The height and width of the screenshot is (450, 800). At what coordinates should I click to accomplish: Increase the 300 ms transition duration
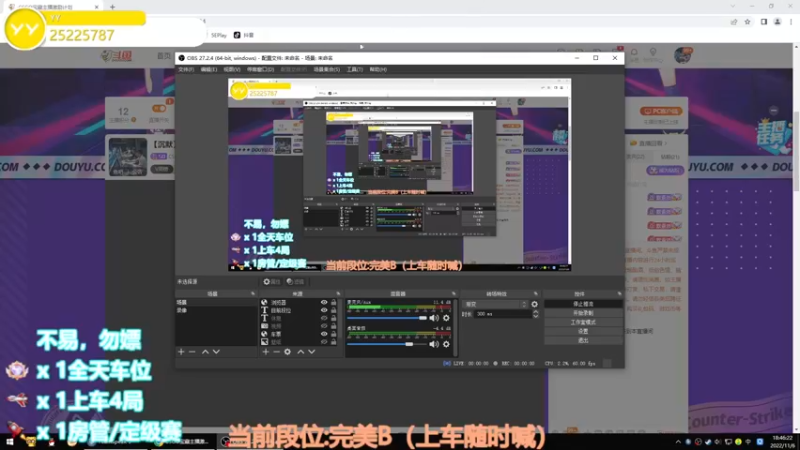[535, 312]
